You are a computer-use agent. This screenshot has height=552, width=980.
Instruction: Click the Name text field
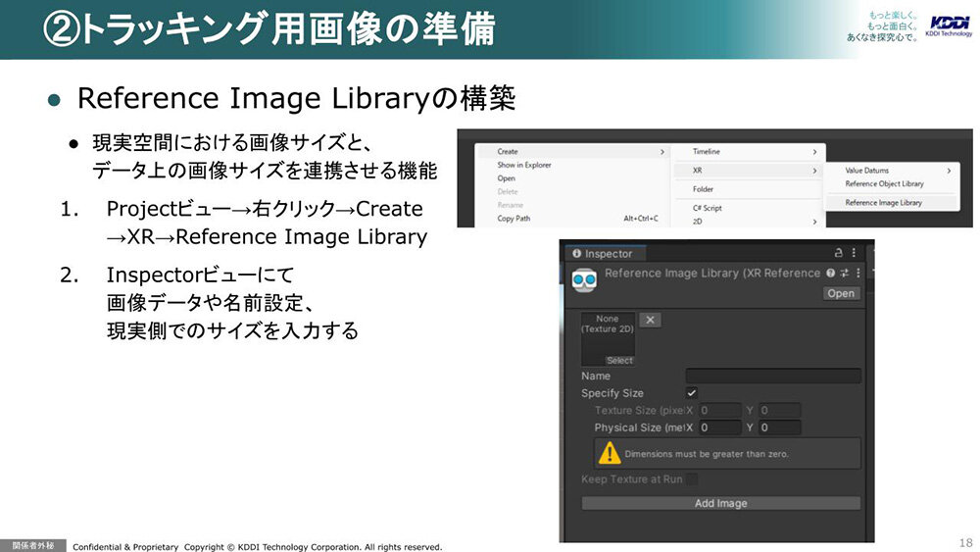tap(772, 376)
